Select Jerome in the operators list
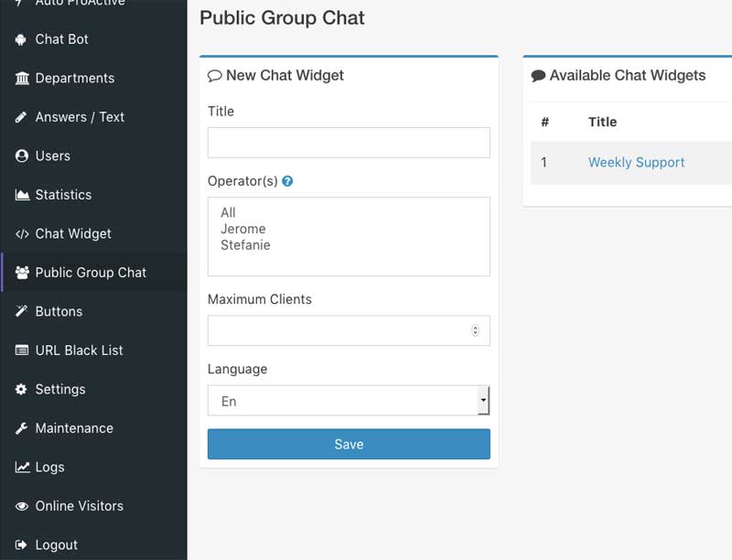This screenshot has width=732, height=560. click(x=242, y=229)
